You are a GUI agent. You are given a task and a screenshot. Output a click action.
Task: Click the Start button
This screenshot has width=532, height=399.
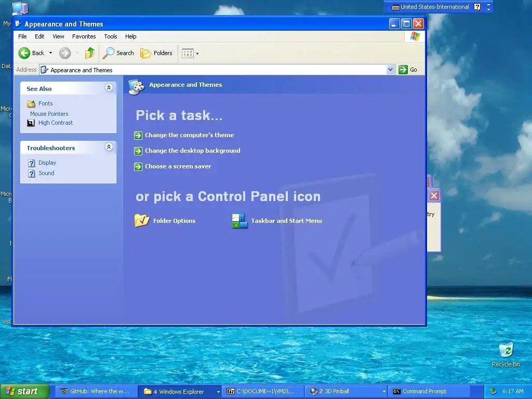(x=25, y=391)
